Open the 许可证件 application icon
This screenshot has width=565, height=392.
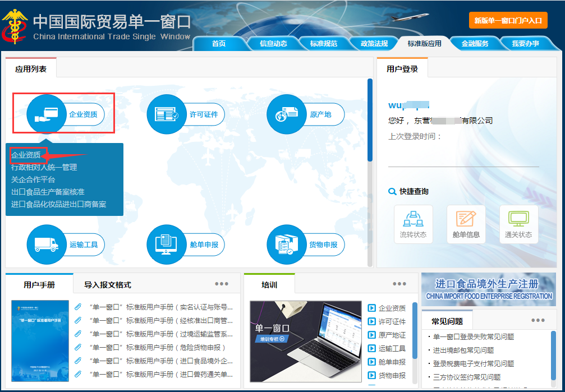point(167,114)
